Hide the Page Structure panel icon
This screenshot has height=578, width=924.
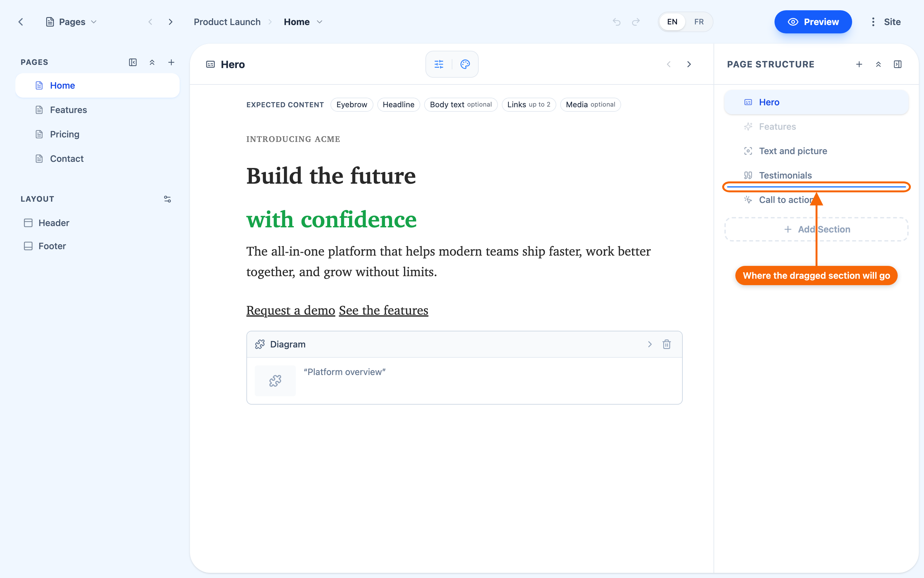(898, 64)
